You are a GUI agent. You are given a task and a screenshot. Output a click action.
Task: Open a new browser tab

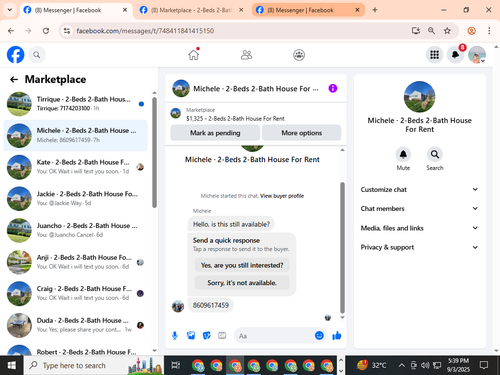pos(375,10)
